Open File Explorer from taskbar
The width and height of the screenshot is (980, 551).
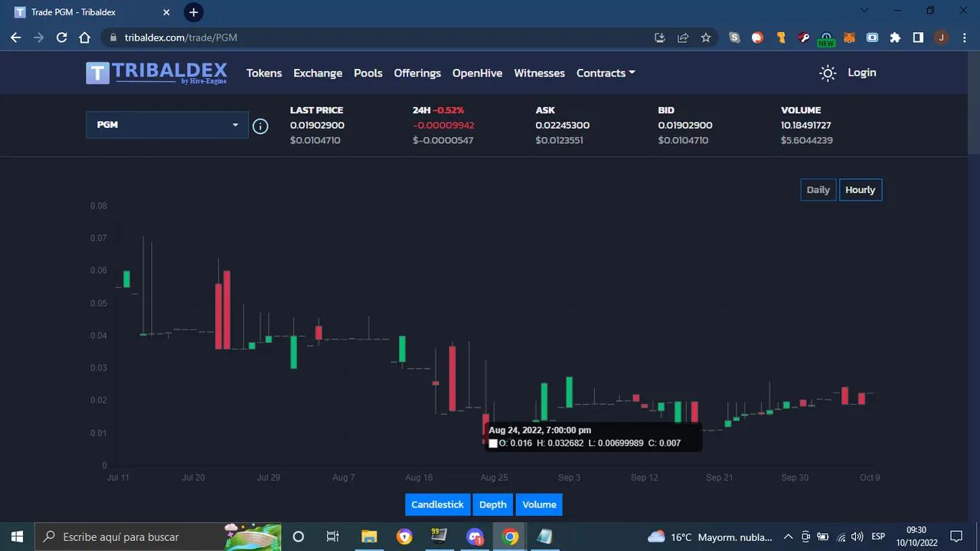coord(369,536)
